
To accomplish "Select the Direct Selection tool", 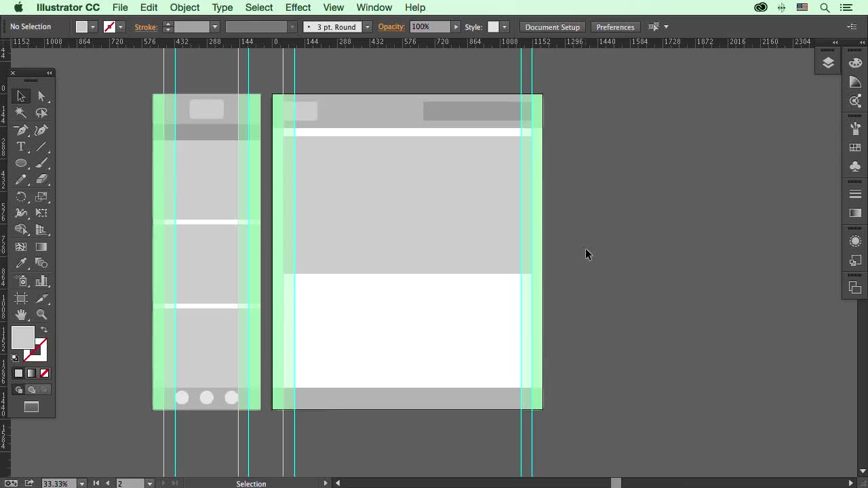I will coord(41,96).
